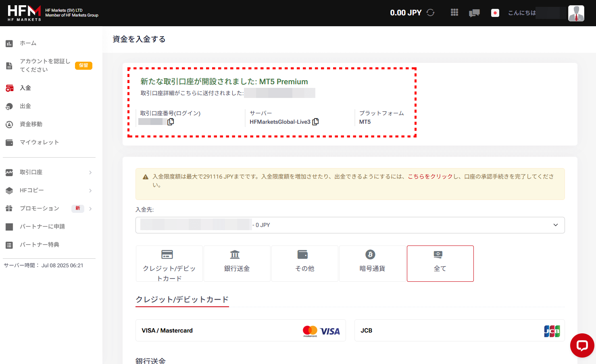The width and height of the screenshot is (596, 364).
Task: Click the 資金移動 transfer icon
Action: [x=9, y=125]
